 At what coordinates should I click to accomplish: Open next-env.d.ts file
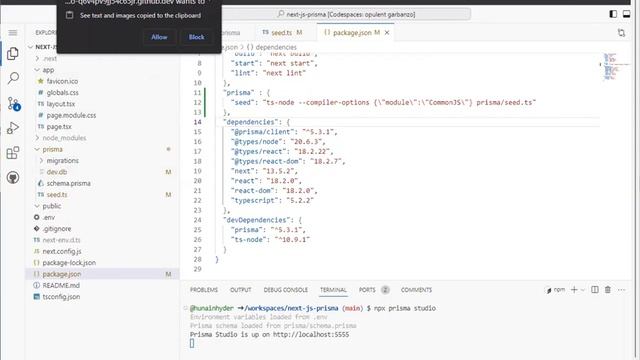coord(61,240)
